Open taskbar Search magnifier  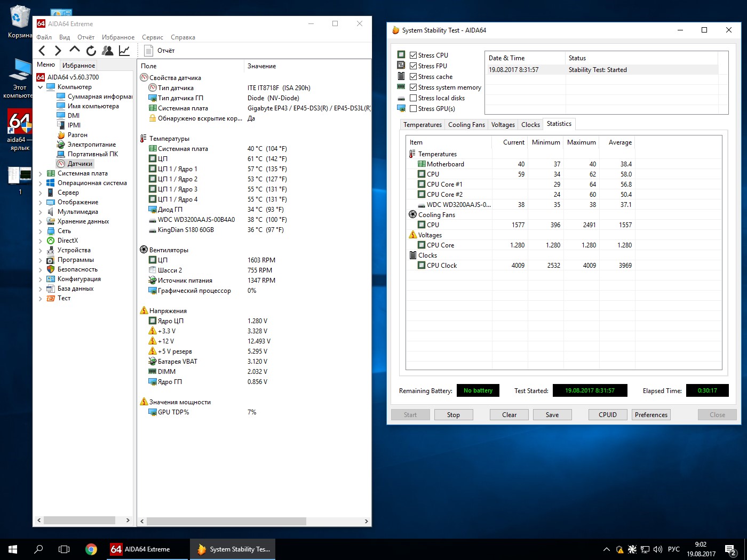click(x=38, y=549)
